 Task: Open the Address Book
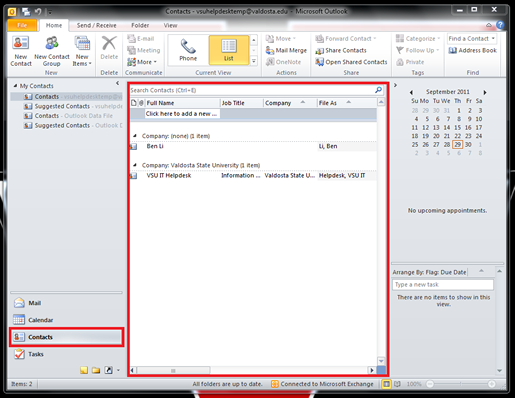tap(472, 50)
